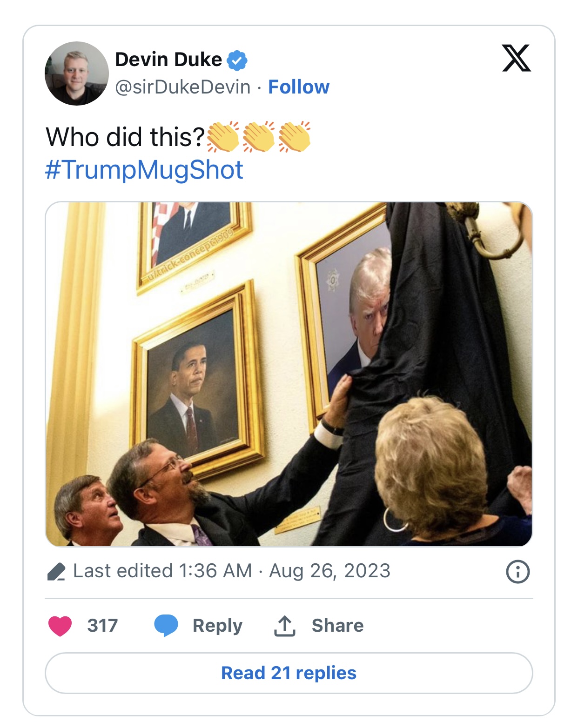Follow the @sirDukeDevin account
Screen dimensions: 578x728
click(x=299, y=87)
